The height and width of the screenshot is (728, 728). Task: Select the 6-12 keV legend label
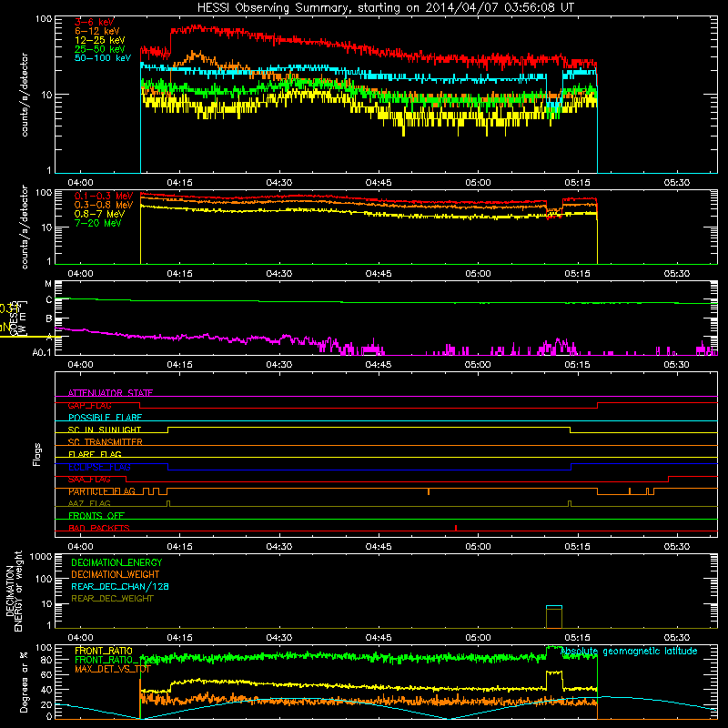(x=97, y=31)
